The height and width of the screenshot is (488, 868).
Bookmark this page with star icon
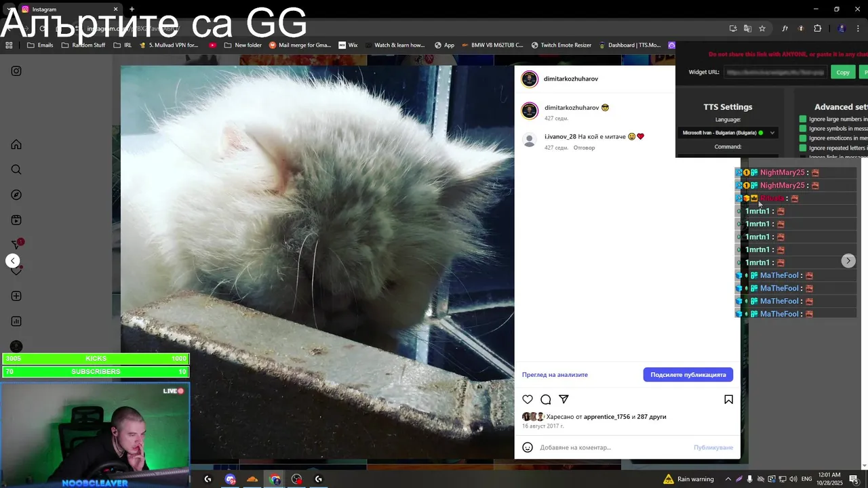[762, 28]
